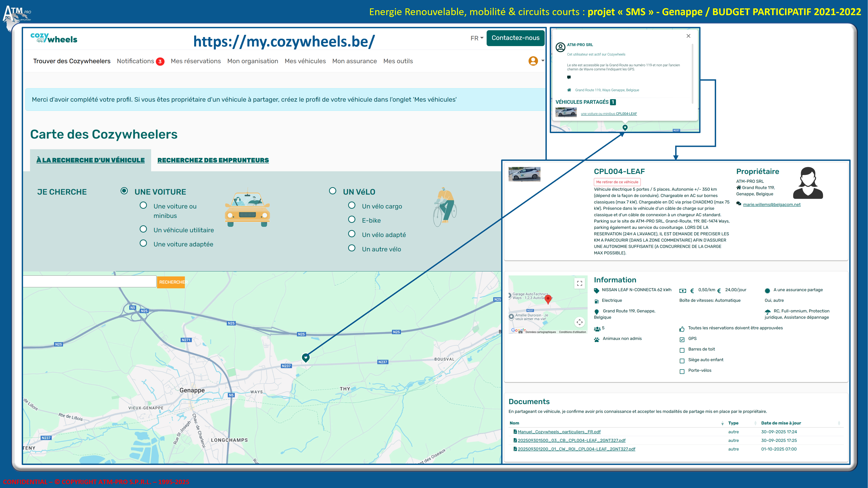The image size is (868, 488).
Task: Expand the user account dropdown arrow
Action: [543, 61]
